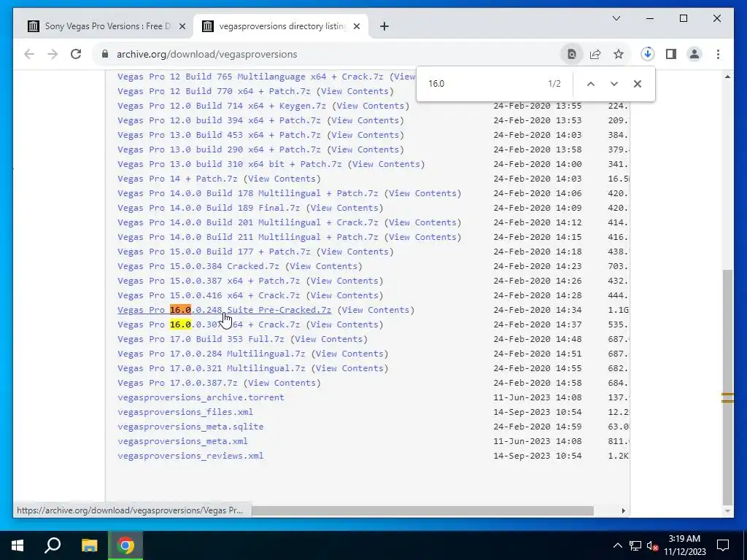Screen dimensions: 747x560
Task: Open Vegas Pro 17.0 Build 353 Full.7z link
Action: coord(201,339)
